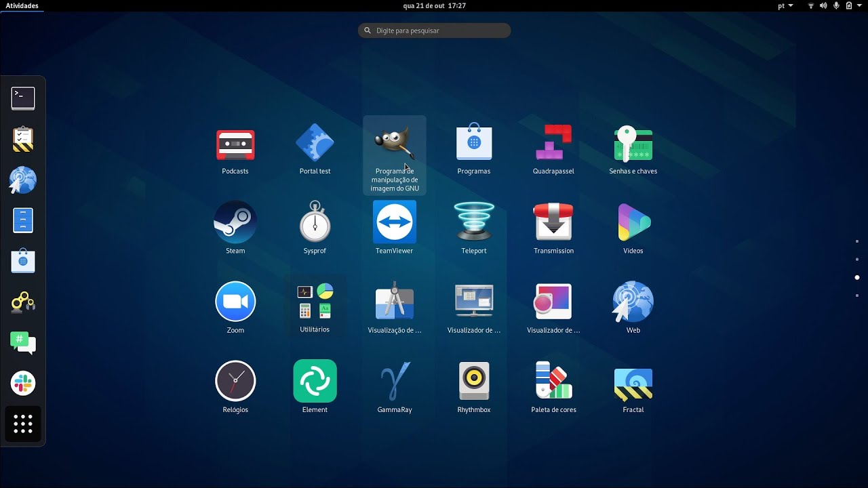The width and height of the screenshot is (868, 488).
Task: Open Senhas e chaves
Action: 633,150
